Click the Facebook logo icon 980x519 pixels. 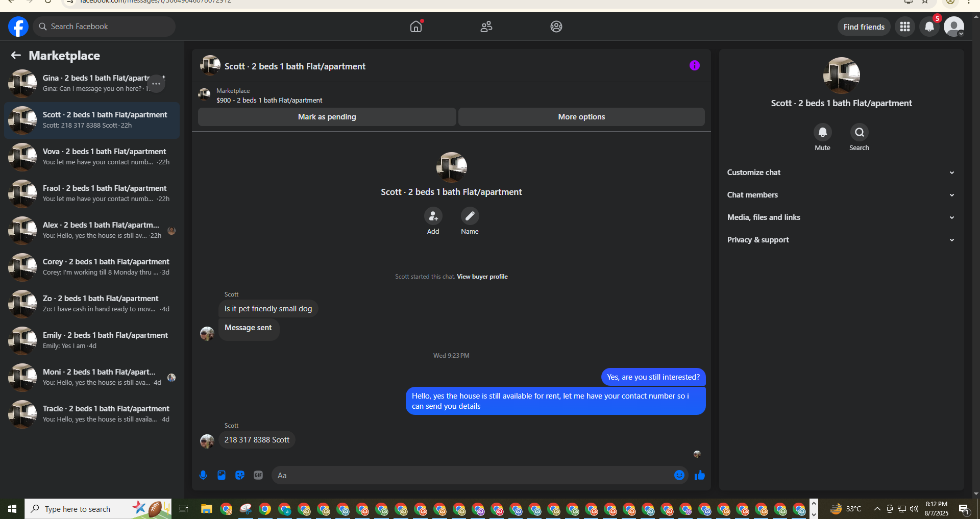tap(18, 27)
